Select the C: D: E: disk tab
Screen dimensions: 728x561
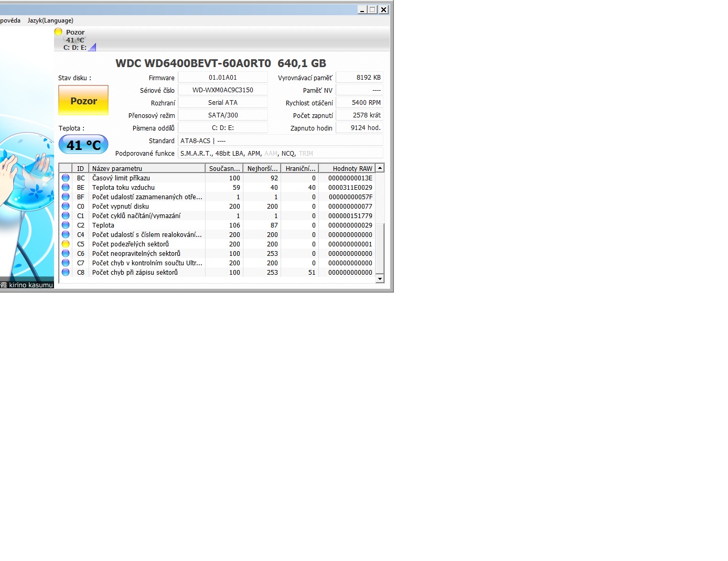(x=75, y=39)
